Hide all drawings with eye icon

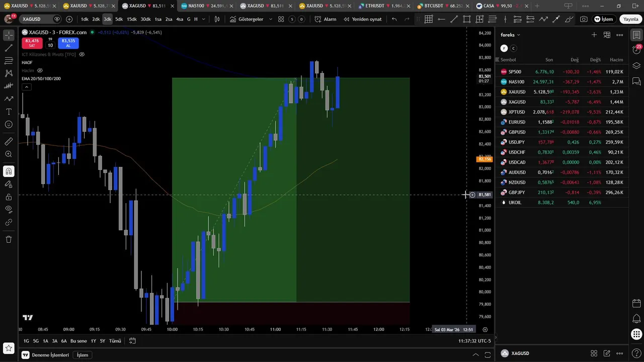click(x=9, y=209)
